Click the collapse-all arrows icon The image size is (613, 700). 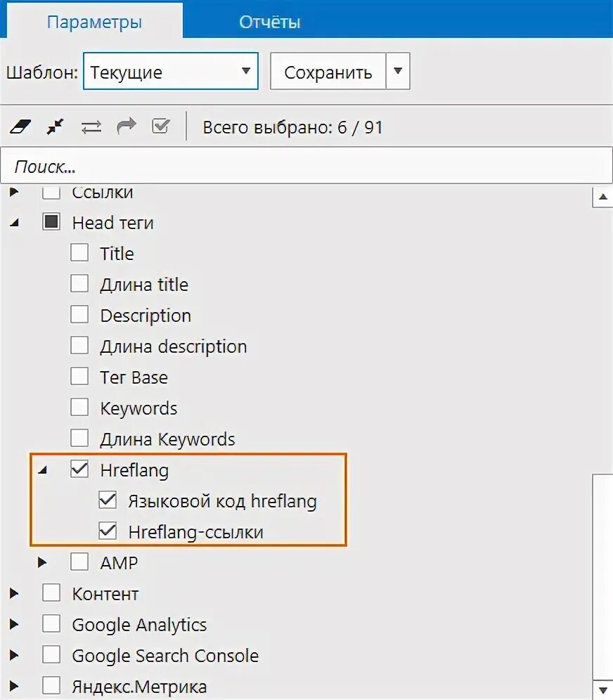click(55, 127)
